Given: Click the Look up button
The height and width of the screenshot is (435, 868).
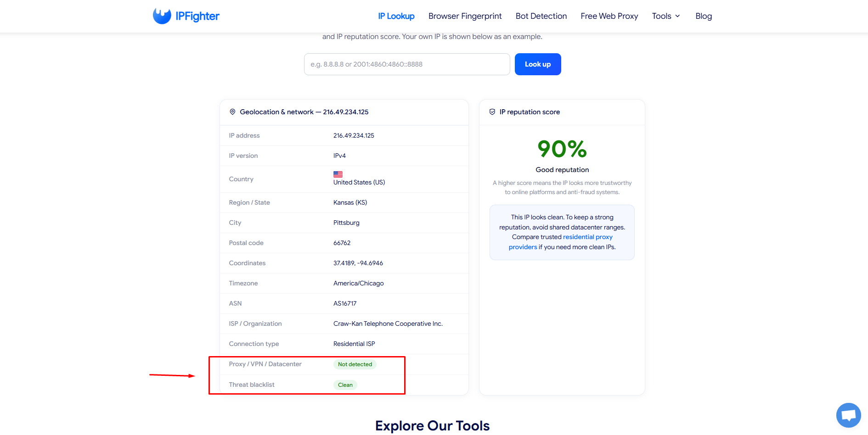Looking at the screenshot, I should [x=538, y=64].
